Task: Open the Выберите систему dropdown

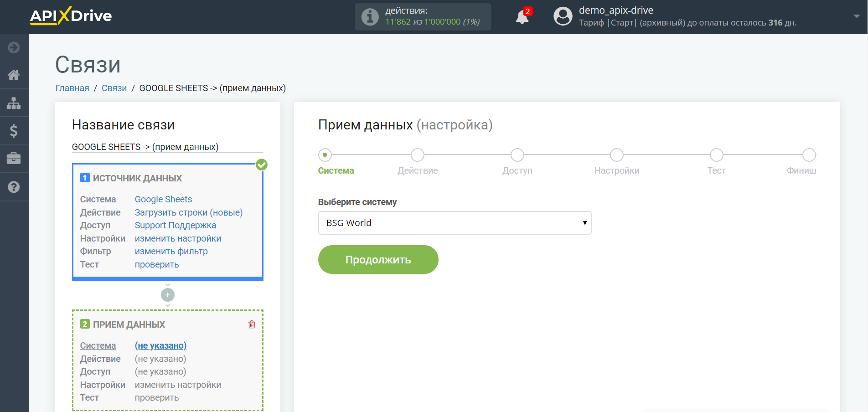Action: pyautogui.click(x=455, y=223)
